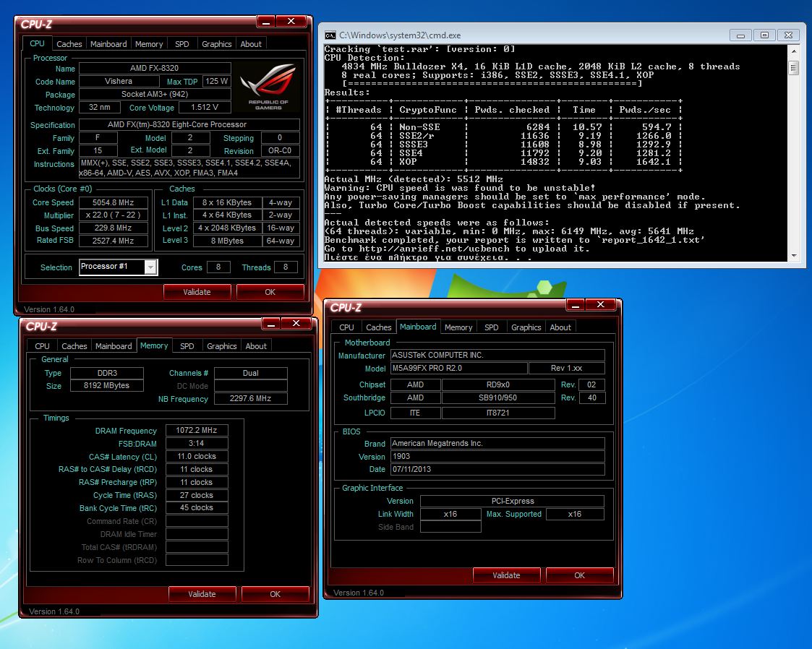Click the NB Frequency value '2297.6 MHz'
Screen dimensions: 812x649
coord(251,398)
